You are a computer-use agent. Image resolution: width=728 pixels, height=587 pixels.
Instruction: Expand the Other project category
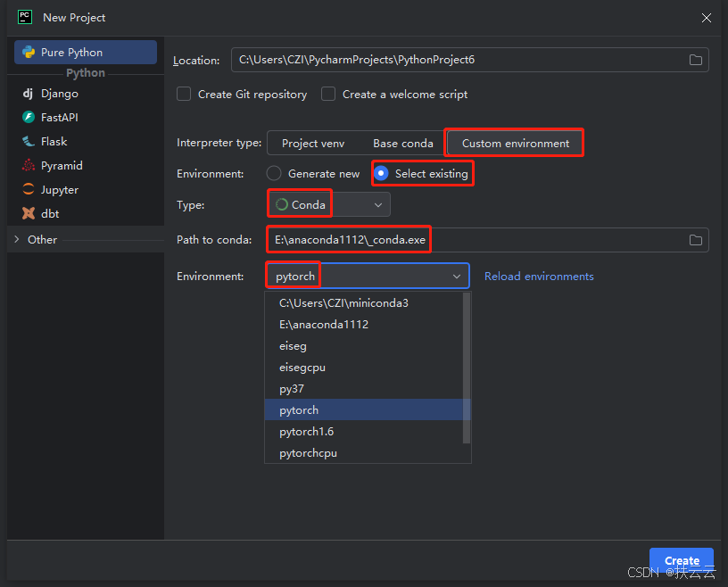(x=17, y=239)
